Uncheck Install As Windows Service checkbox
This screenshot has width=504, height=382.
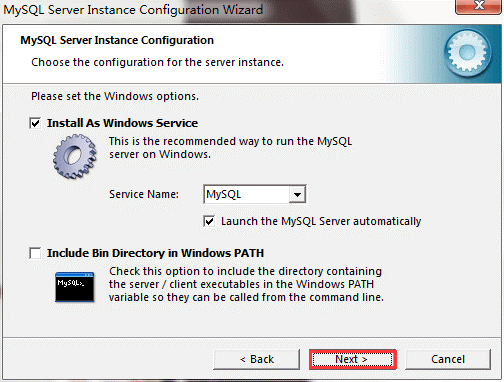click(35, 123)
